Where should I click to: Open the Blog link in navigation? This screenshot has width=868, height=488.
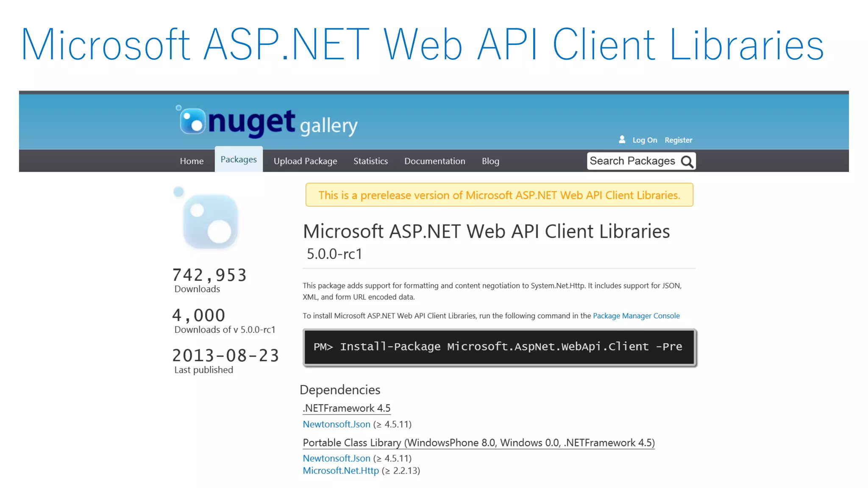[x=490, y=161]
